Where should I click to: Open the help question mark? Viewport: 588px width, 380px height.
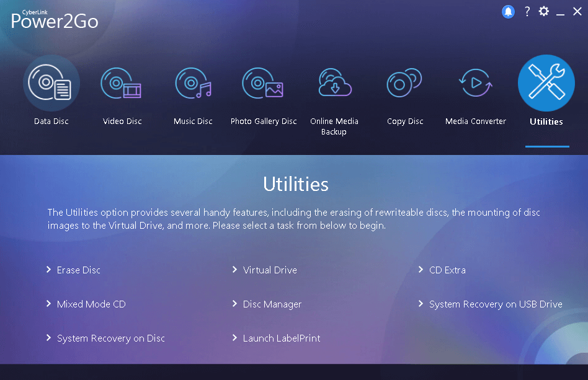click(527, 12)
